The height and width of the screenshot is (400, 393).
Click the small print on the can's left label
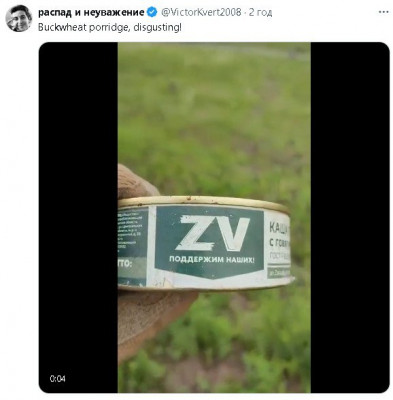[132, 232]
